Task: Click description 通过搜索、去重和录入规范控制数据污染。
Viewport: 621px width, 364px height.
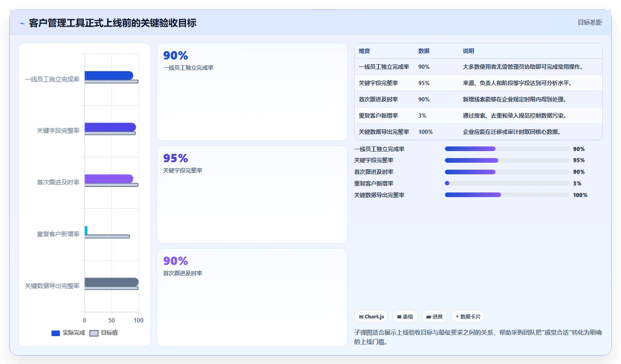Action: [515, 116]
